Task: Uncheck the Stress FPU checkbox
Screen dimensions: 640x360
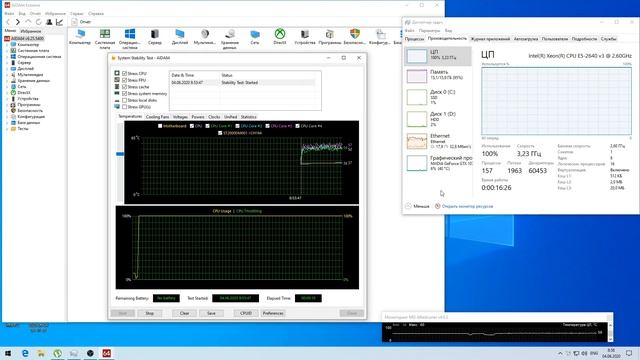Action: (124, 80)
